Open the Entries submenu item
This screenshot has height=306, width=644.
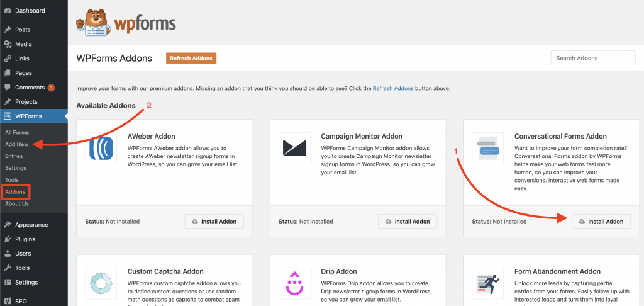coord(14,156)
